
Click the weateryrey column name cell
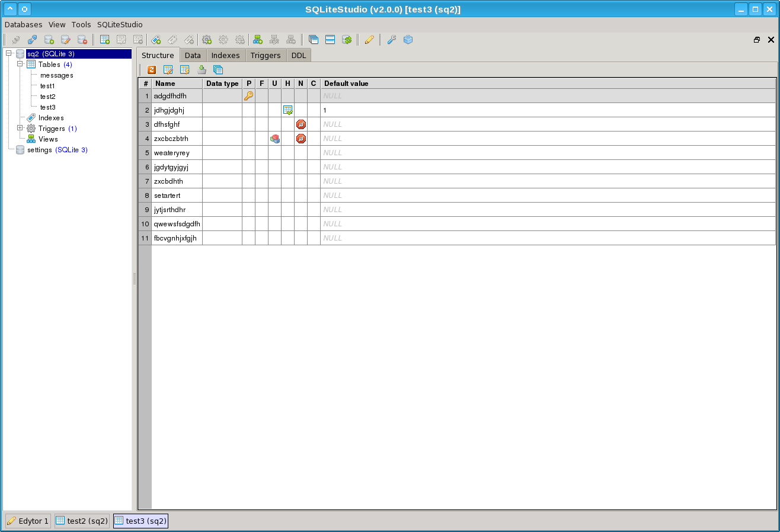point(177,152)
